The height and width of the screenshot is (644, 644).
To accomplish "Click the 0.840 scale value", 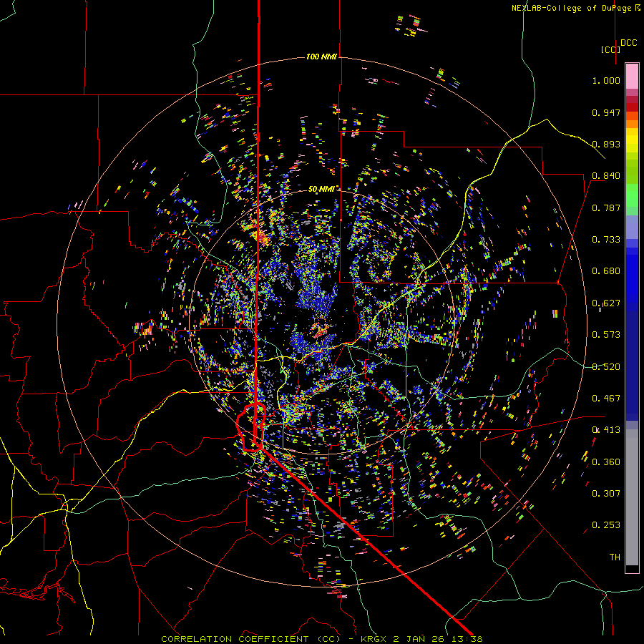I will click(606, 176).
